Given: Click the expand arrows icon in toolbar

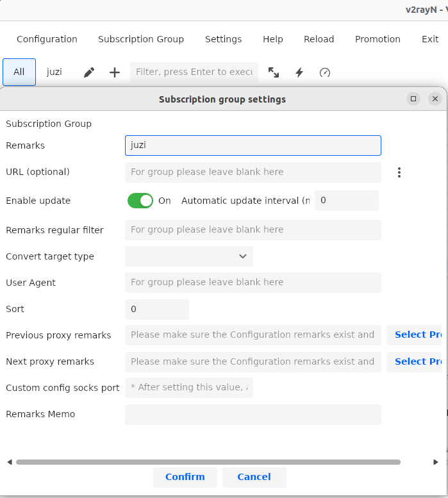Looking at the screenshot, I should (x=274, y=72).
